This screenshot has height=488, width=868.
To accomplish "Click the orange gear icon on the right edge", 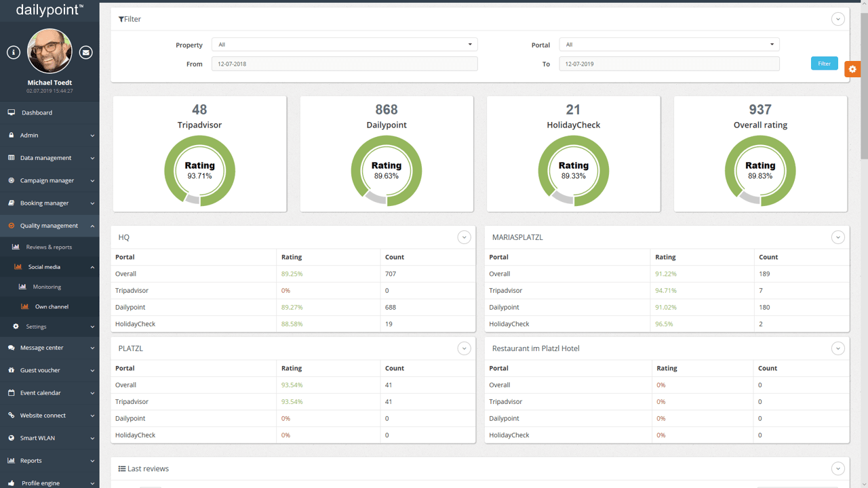I will 852,68.
